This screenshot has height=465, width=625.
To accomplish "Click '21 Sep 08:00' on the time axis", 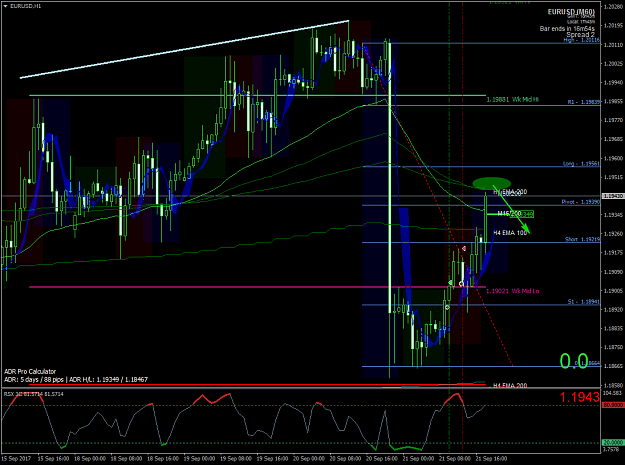I will point(455,459).
